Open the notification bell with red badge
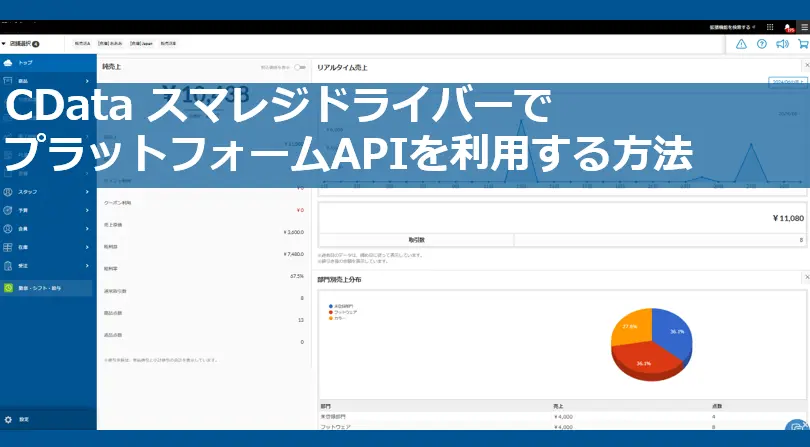The width and height of the screenshot is (810, 447). tap(788, 27)
